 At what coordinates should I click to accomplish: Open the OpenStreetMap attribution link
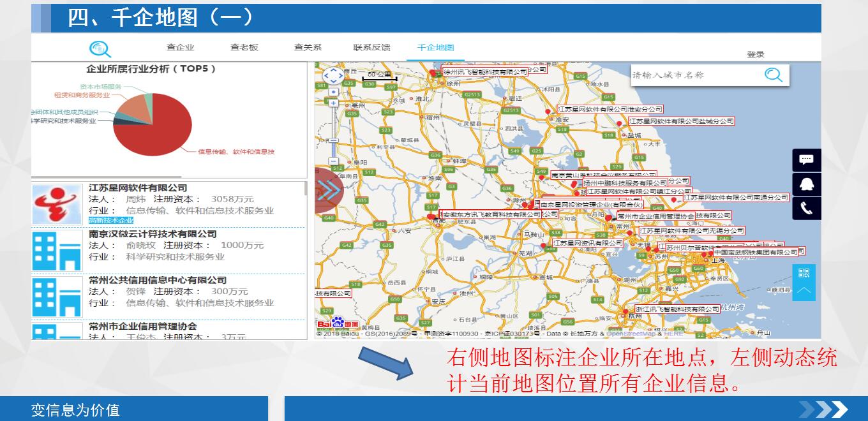point(631,334)
